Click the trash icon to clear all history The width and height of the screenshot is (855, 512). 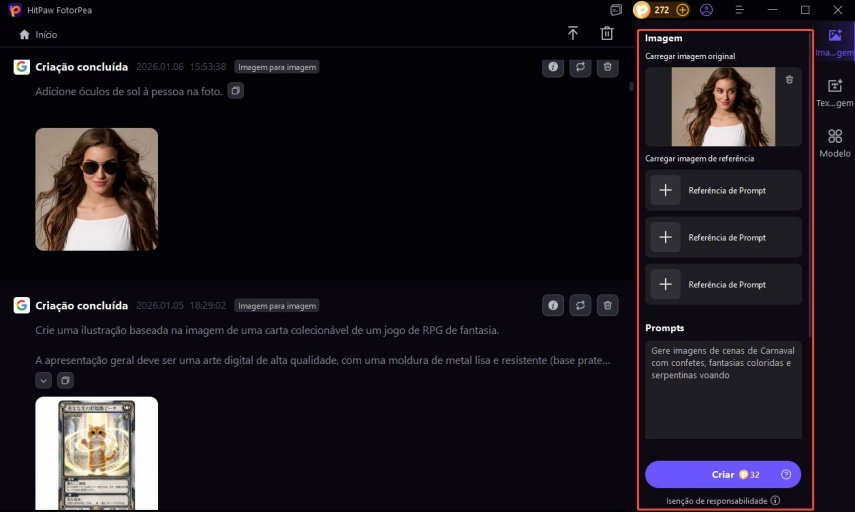coord(607,33)
